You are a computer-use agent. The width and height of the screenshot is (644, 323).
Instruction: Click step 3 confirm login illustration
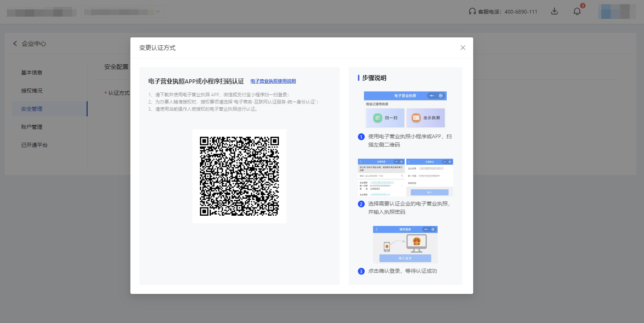tap(405, 244)
